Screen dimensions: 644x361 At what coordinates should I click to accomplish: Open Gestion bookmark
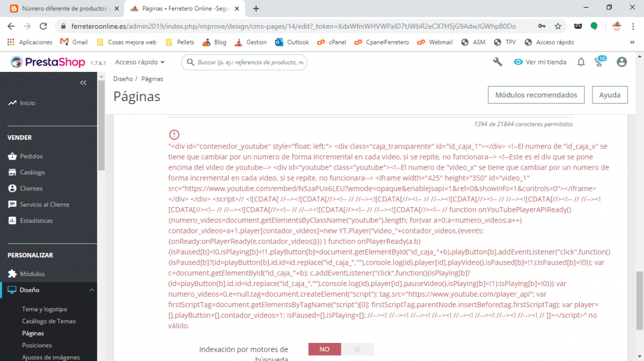coord(251,42)
